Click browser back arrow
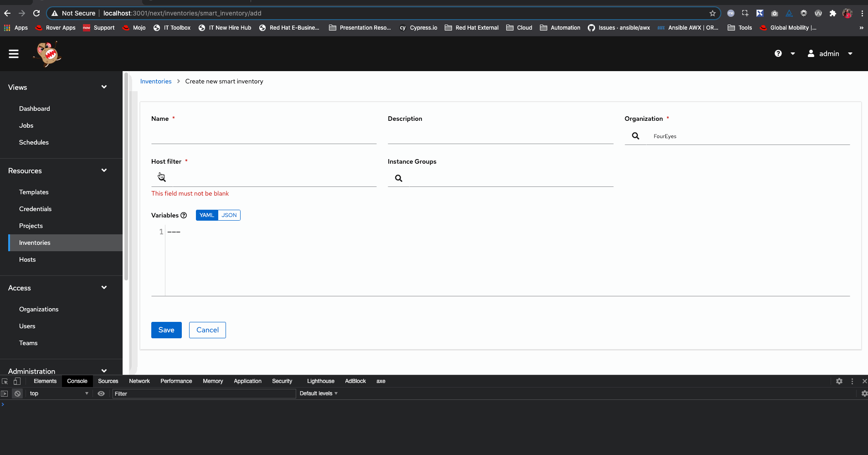Screen dimensions: 868x455 tap(7, 13)
